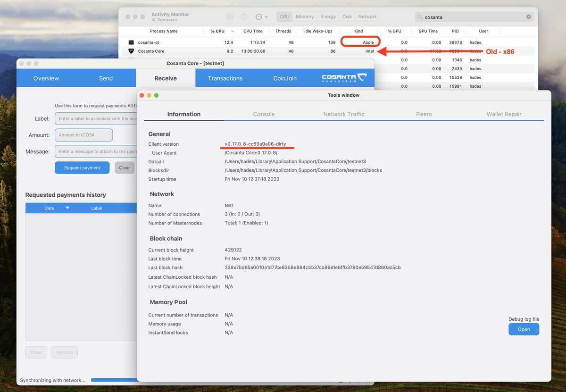Toggle the Date column sort arrow
The image size is (566, 392).
pyautogui.click(x=67, y=208)
